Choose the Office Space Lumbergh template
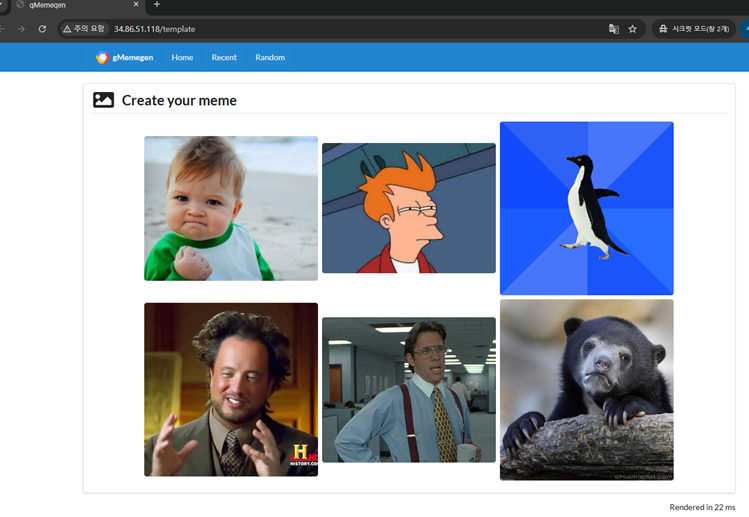 pyautogui.click(x=409, y=389)
